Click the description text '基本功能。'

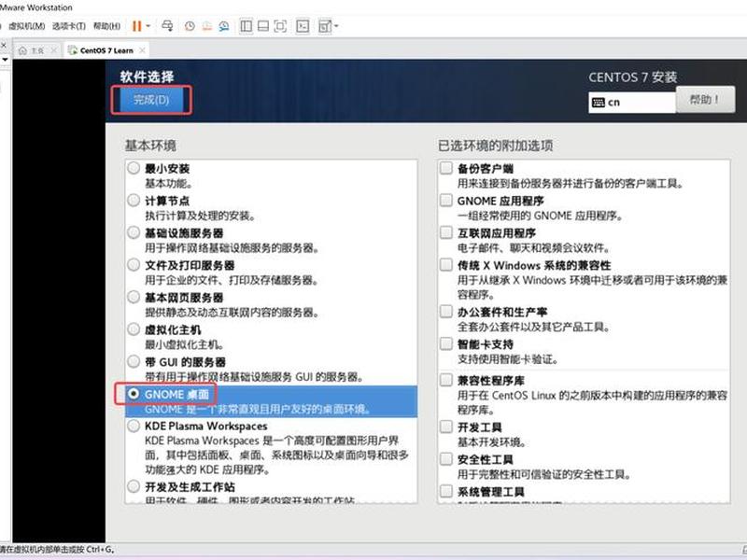[x=169, y=183]
